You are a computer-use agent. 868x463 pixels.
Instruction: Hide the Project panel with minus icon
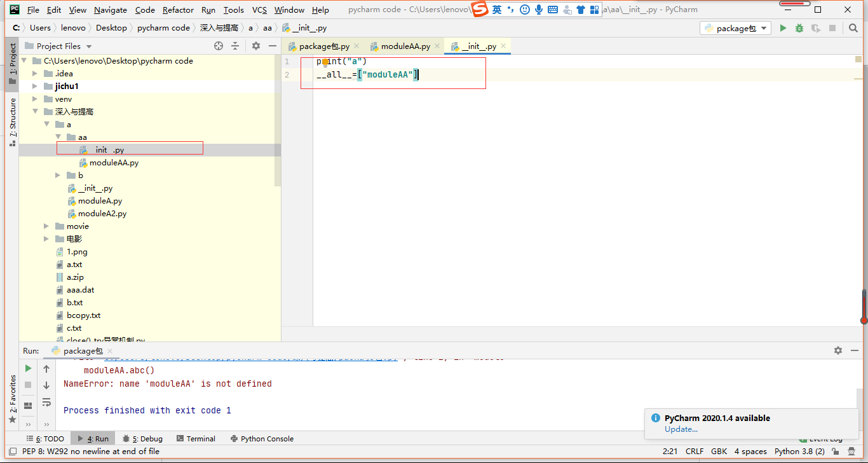[272, 46]
